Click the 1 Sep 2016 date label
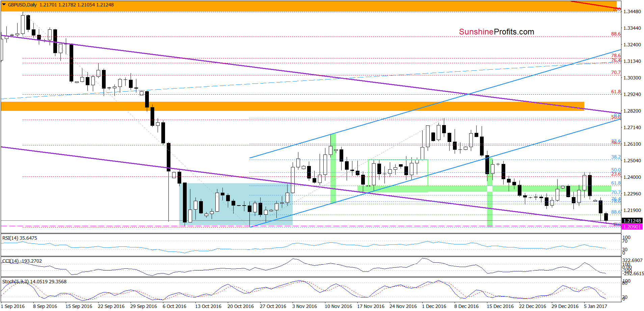644x311 pixels. tap(13, 306)
